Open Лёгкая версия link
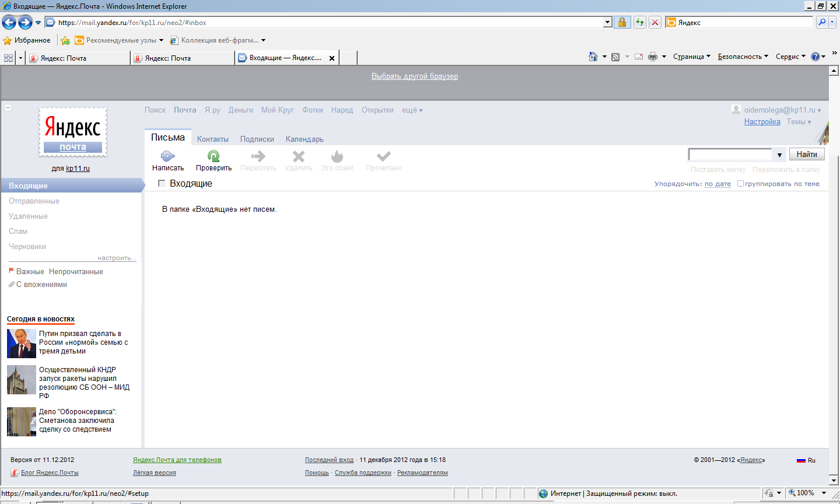Image resolution: width=840 pixels, height=504 pixels. (155, 473)
